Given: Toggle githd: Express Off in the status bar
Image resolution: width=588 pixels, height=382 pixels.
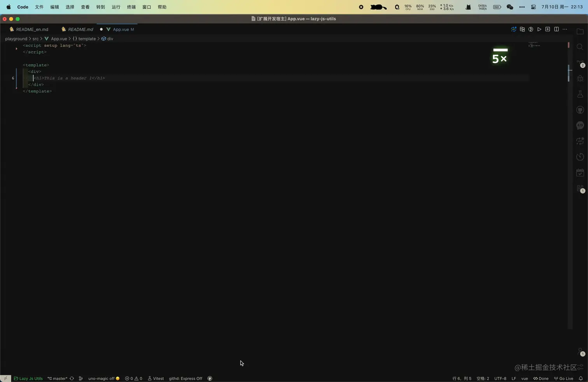Looking at the screenshot, I should coord(185,378).
